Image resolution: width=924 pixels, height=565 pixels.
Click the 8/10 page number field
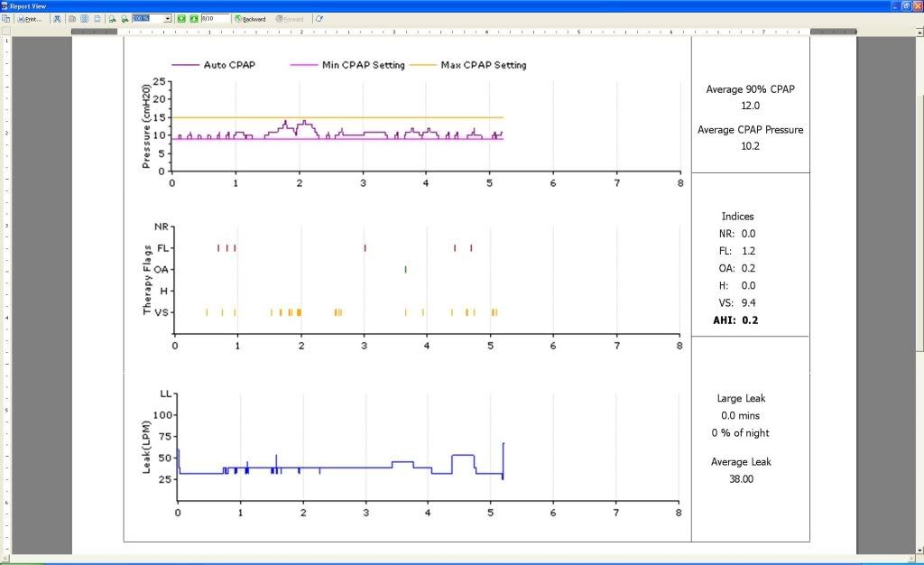tap(214, 18)
